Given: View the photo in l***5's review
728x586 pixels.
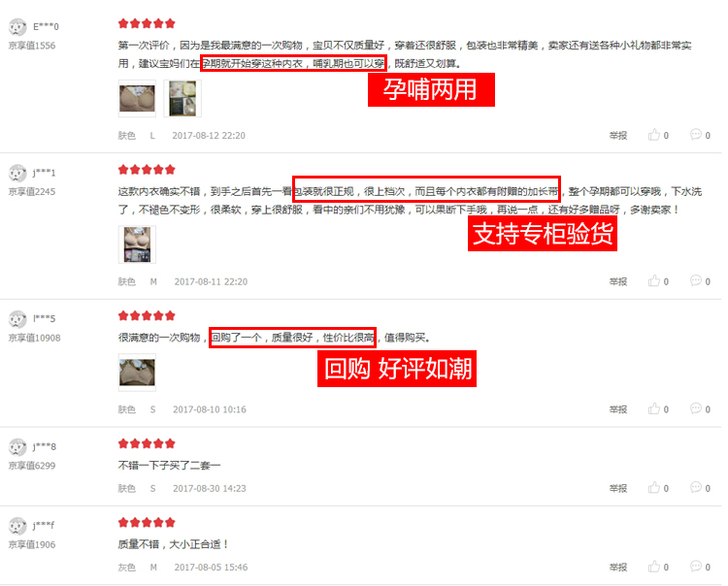Looking at the screenshot, I should (x=137, y=373).
